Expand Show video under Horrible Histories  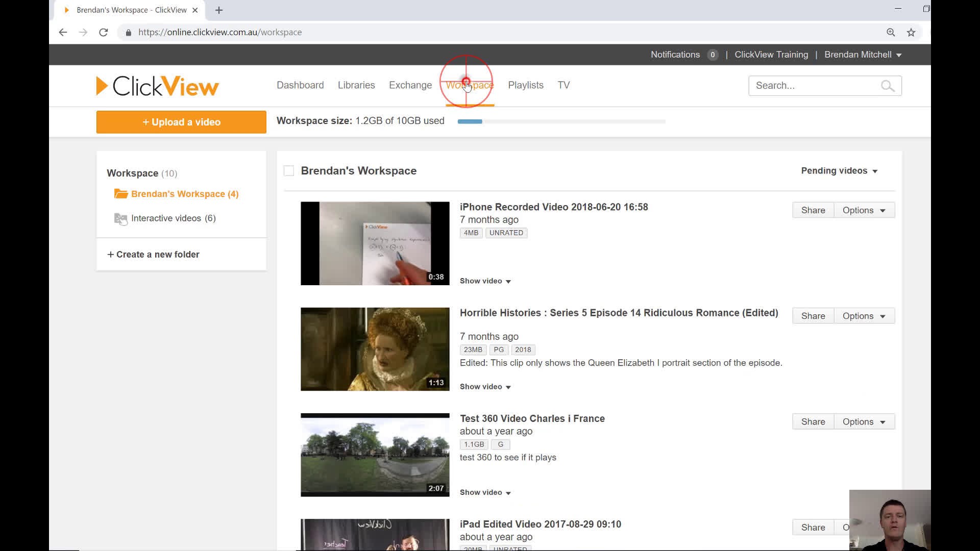[x=485, y=387]
